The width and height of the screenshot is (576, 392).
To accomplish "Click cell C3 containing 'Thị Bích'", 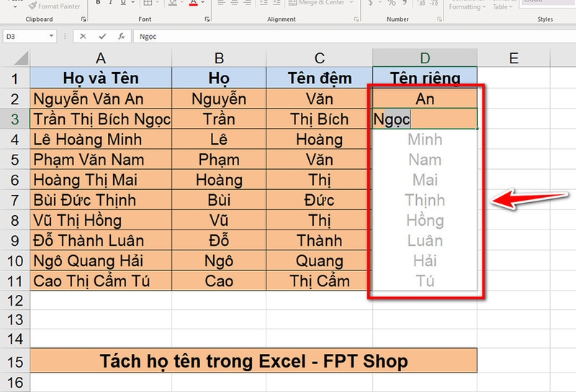I will [319, 119].
